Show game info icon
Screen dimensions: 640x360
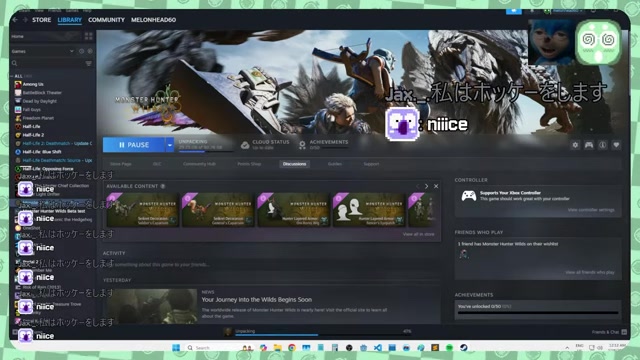pos(602,145)
